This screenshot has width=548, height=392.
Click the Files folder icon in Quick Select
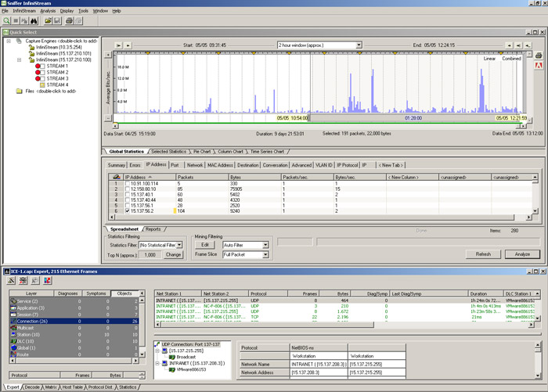20,92
